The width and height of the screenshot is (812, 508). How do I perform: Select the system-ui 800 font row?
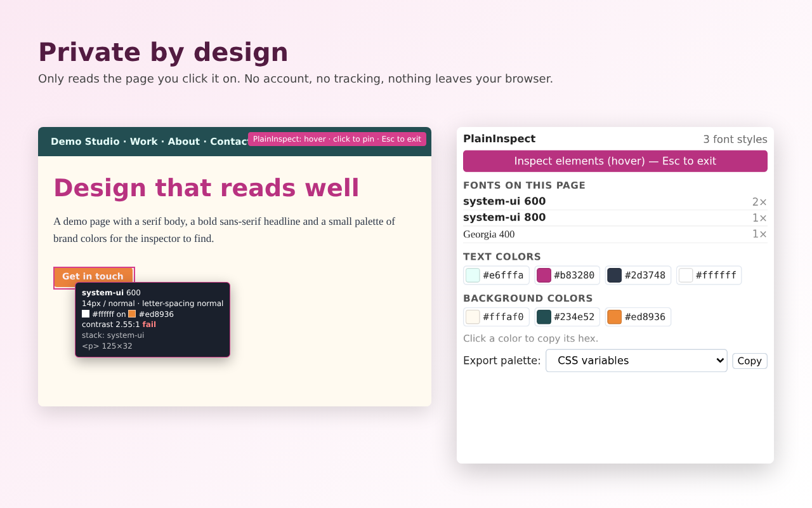pyautogui.click(x=615, y=218)
